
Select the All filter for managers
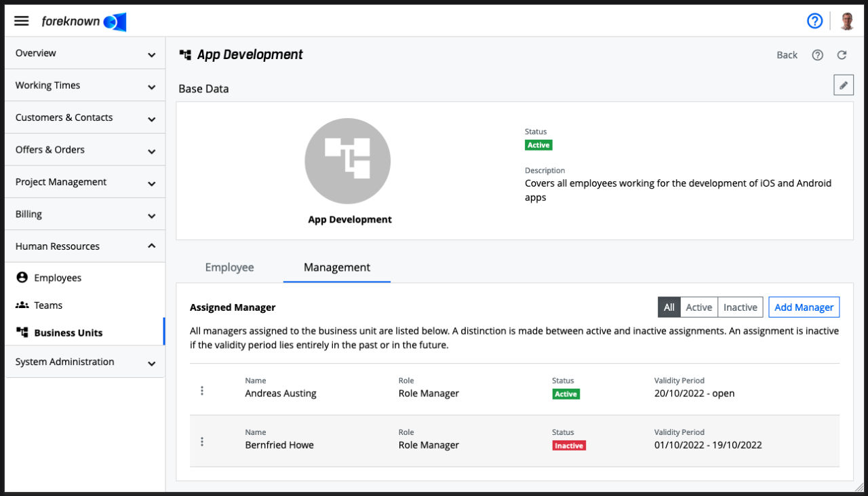pos(669,307)
